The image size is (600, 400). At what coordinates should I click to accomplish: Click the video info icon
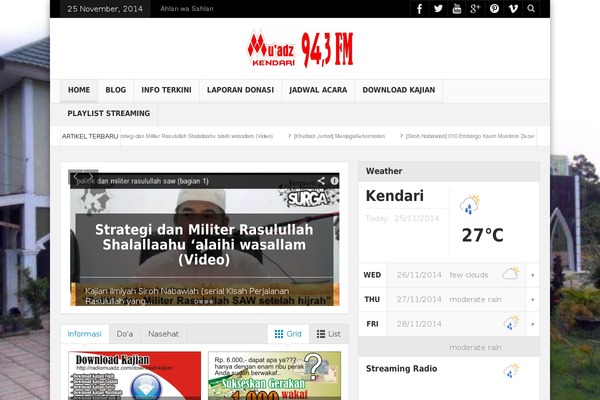pyautogui.click(x=334, y=181)
